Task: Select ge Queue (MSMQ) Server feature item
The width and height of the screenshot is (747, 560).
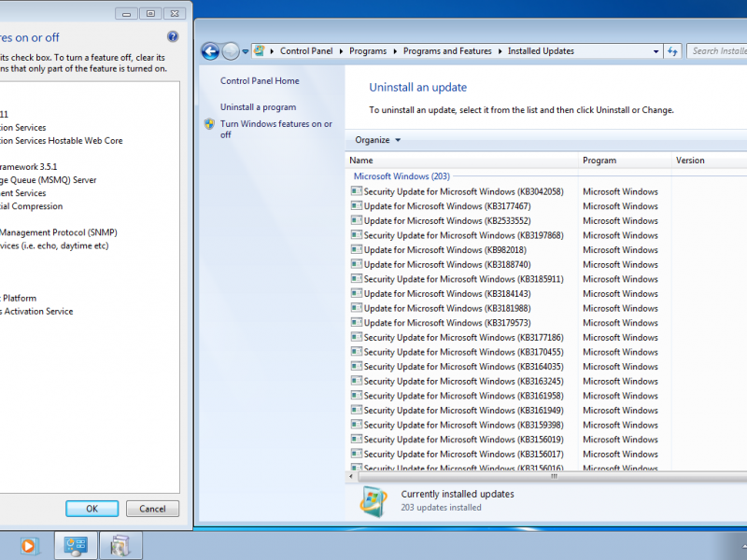Action: tap(49, 180)
